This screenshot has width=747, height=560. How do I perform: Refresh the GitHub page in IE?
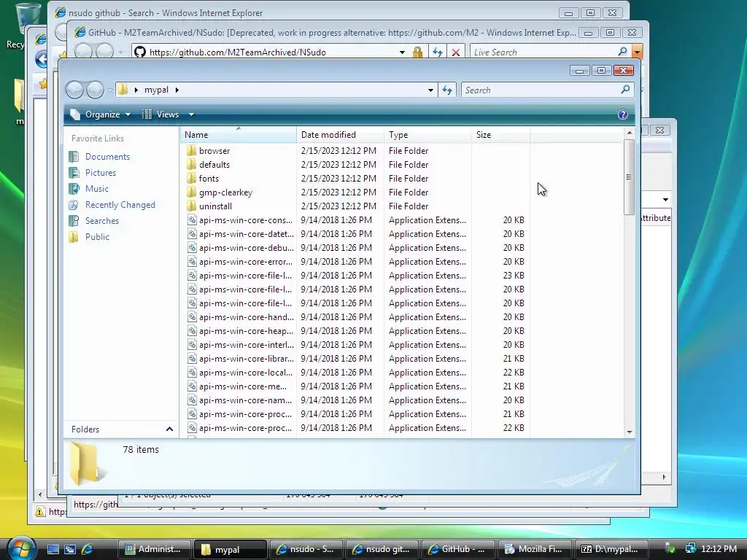[x=438, y=52]
